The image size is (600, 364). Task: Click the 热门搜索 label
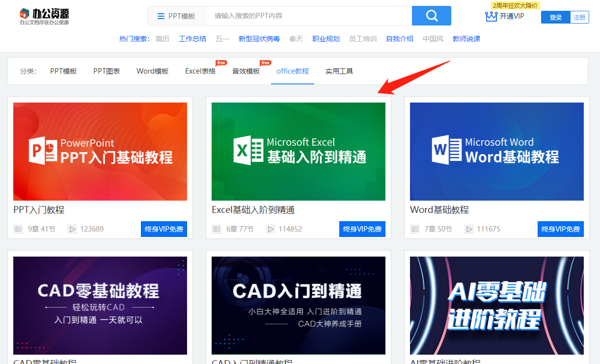point(134,39)
